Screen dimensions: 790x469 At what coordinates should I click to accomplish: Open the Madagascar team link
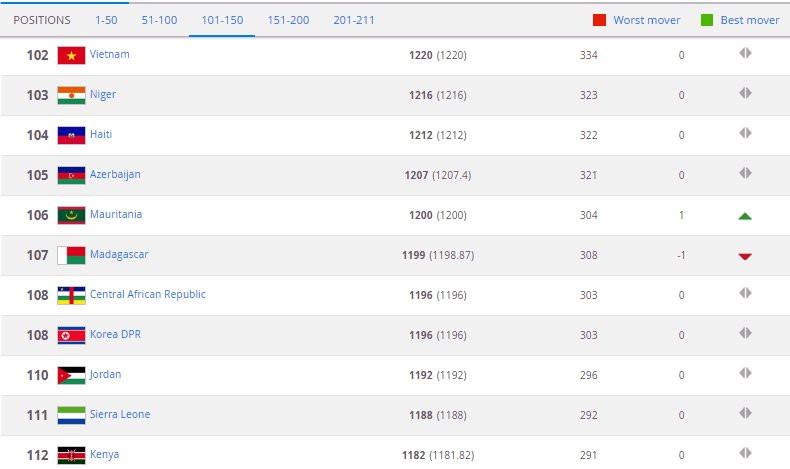coord(118,255)
